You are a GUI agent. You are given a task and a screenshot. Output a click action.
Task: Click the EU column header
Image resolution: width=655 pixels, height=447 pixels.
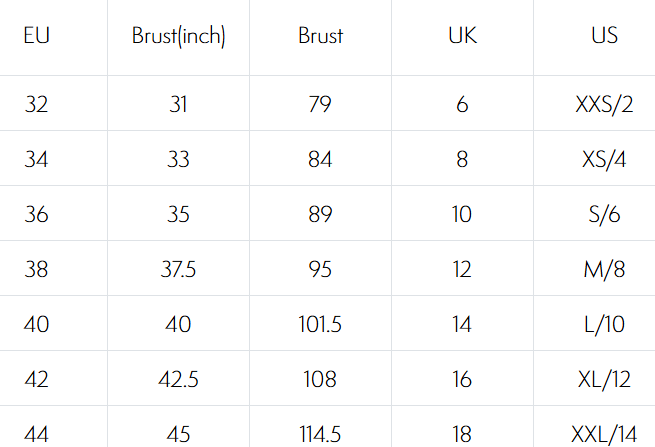tap(36, 37)
